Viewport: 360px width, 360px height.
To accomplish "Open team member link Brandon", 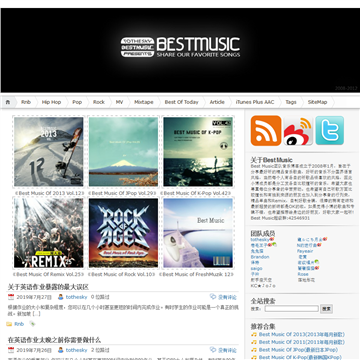I will 260,257.
